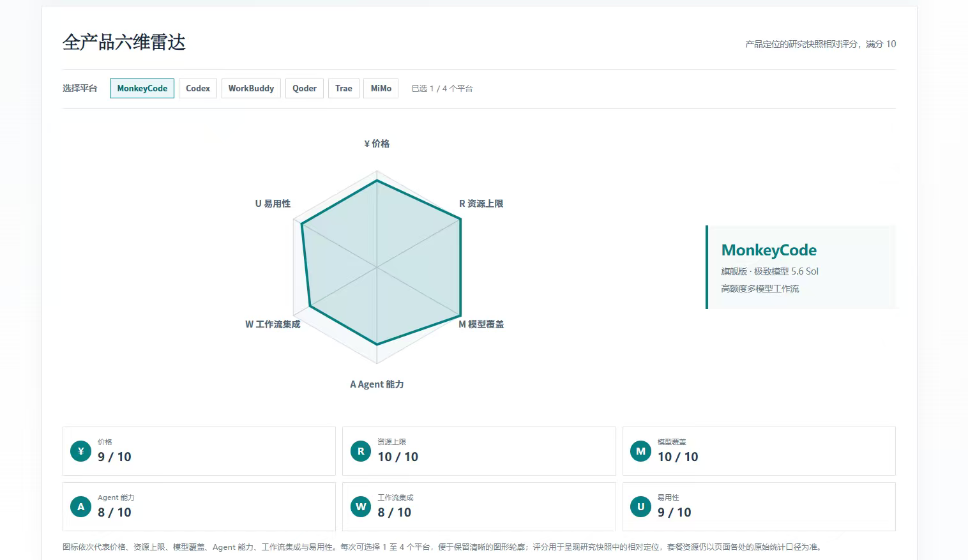Click the 已选 1 / 4 个平台 counter
Viewport: 968px width, 560px height.
click(x=442, y=89)
